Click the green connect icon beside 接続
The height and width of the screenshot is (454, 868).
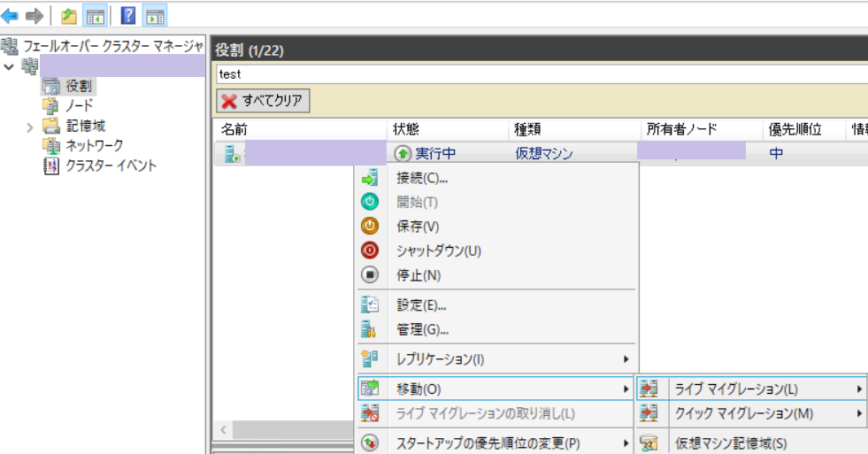click(x=370, y=178)
